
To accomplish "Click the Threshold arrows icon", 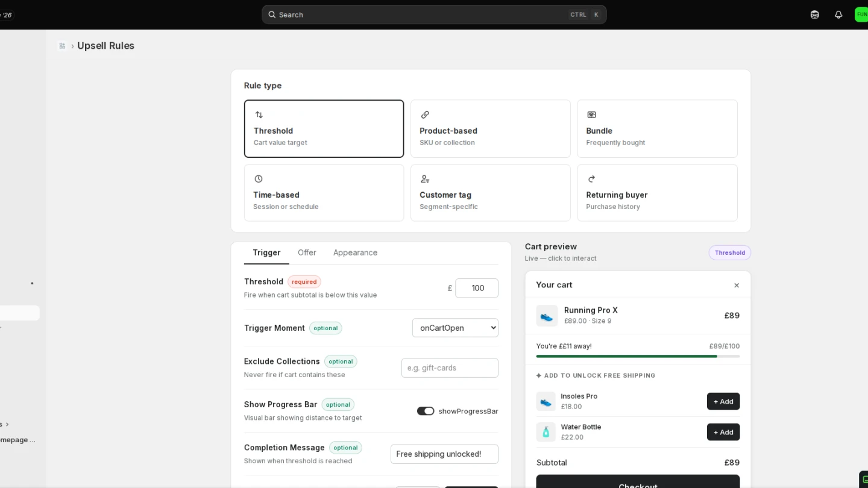I will point(259,114).
